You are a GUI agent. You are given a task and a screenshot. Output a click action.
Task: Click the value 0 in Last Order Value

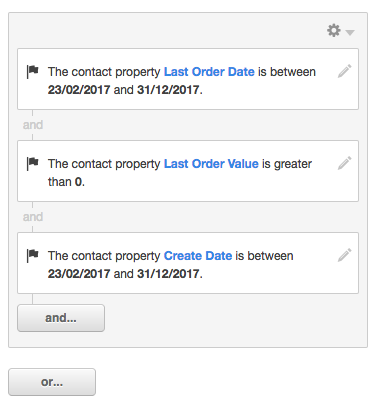(78, 182)
